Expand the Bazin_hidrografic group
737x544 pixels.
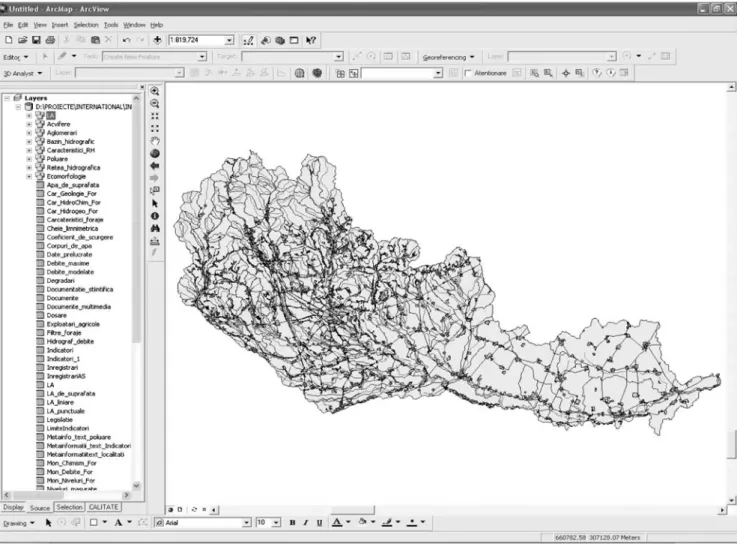pyautogui.click(x=29, y=142)
